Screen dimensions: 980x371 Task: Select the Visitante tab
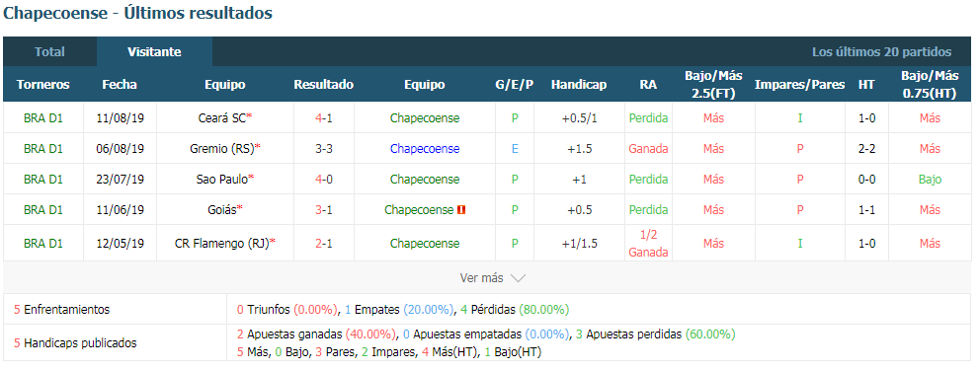pyautogui.click(x=154, y=52)
